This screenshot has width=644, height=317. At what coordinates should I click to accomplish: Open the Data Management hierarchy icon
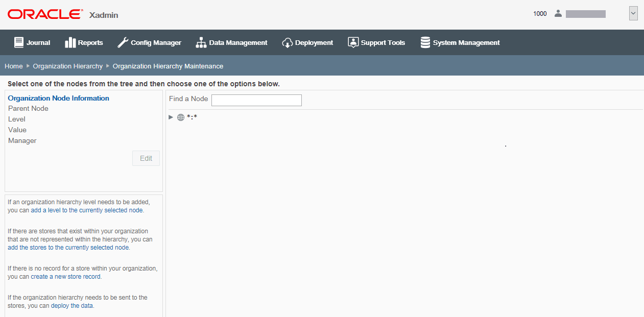pyautogui.click(x=200, y=42)
